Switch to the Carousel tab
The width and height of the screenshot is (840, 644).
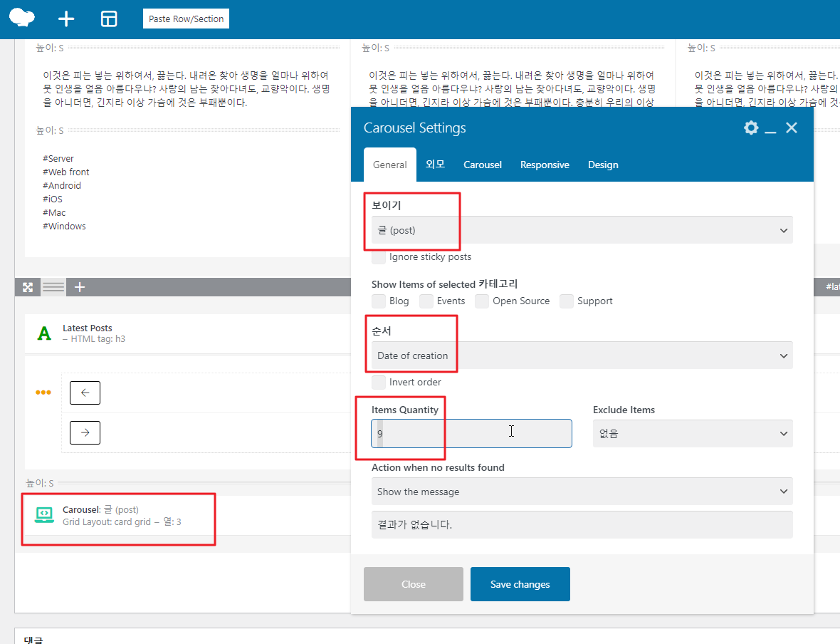[x=482, y=165]
